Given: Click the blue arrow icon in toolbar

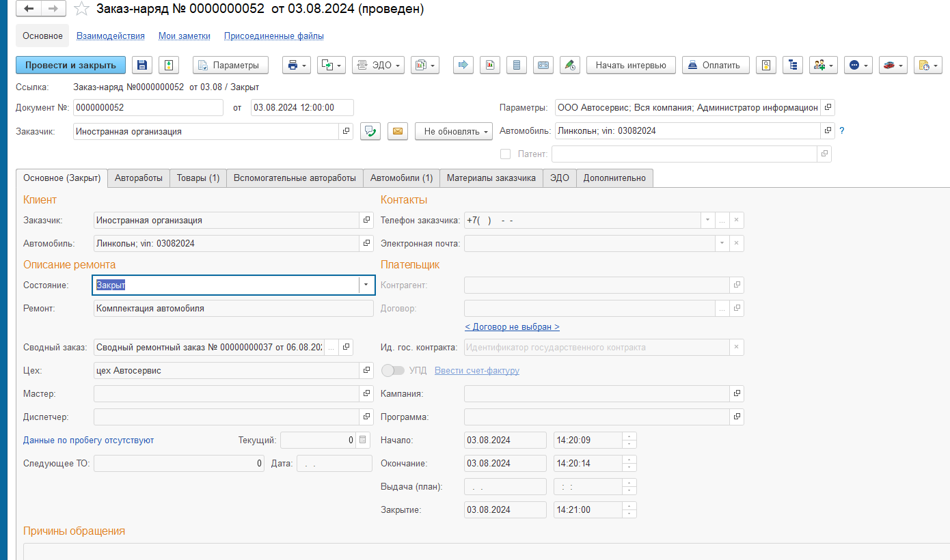Looking at the screenshot, I should [463, 65].
